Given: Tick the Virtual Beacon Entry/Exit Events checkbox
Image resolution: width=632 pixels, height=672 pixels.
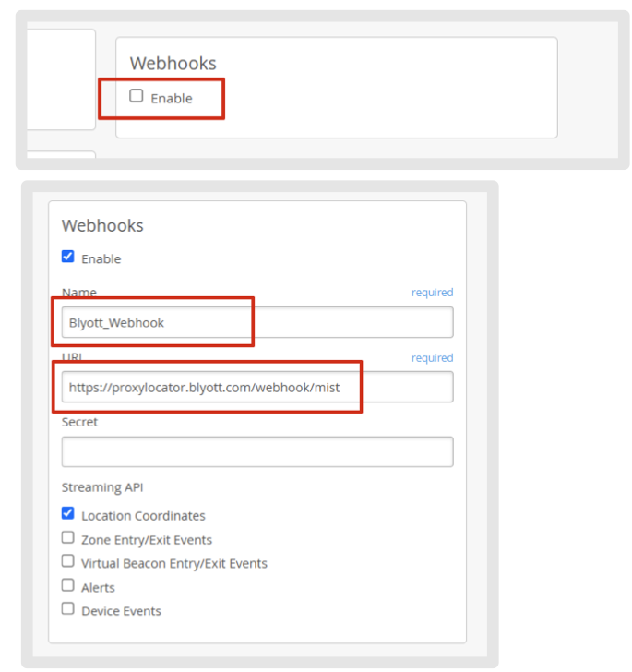Looking at the screenshot, I should pos(68,561).
